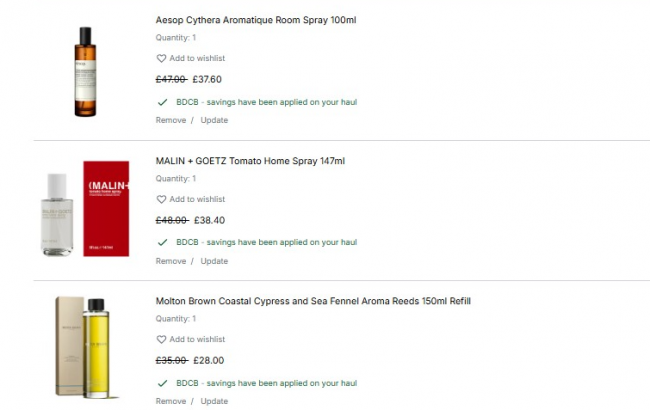Click green checkmark beside Molton Brown savings
The height and width of the screenshot is (410, 650).
[x=162, y=383]
